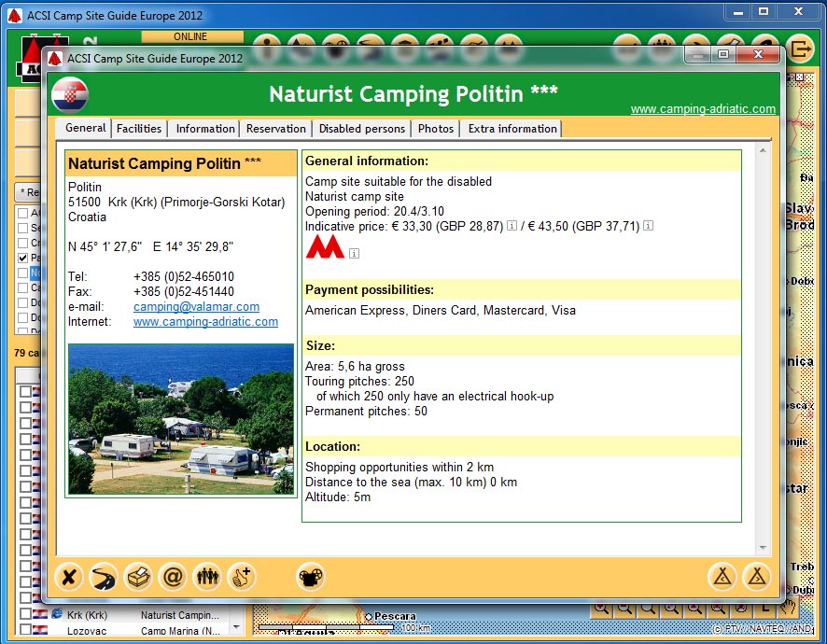
Task: Tick the checkbox of the Krk (Krk) row
Action: tap(25, 614)
